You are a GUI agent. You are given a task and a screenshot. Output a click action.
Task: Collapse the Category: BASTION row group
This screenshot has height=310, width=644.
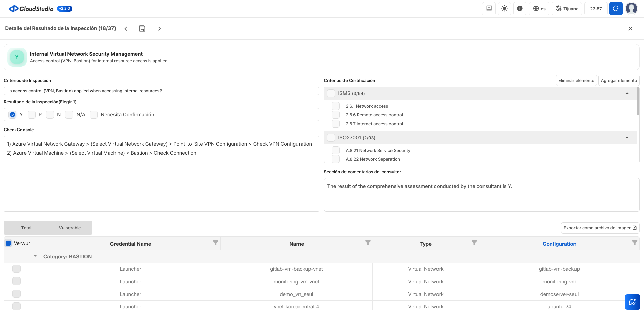click(35, 256)
